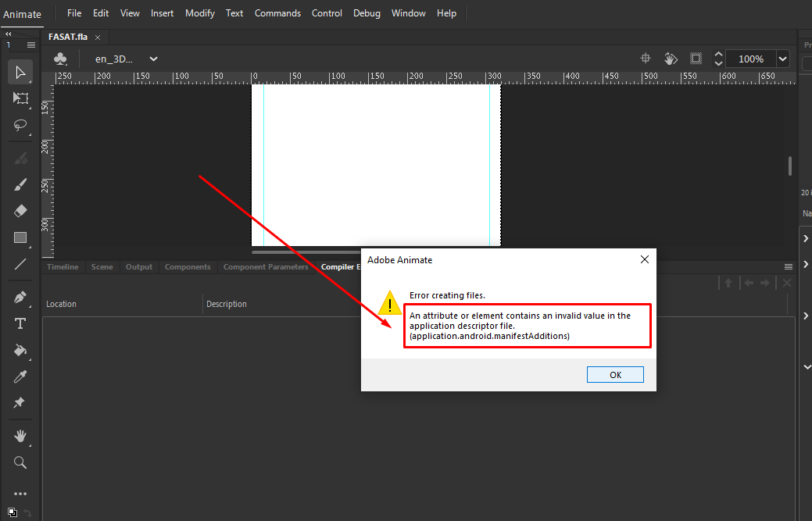Click the 100% zoom field
Viewport: 812px width, 521px height.
(751, 59)
